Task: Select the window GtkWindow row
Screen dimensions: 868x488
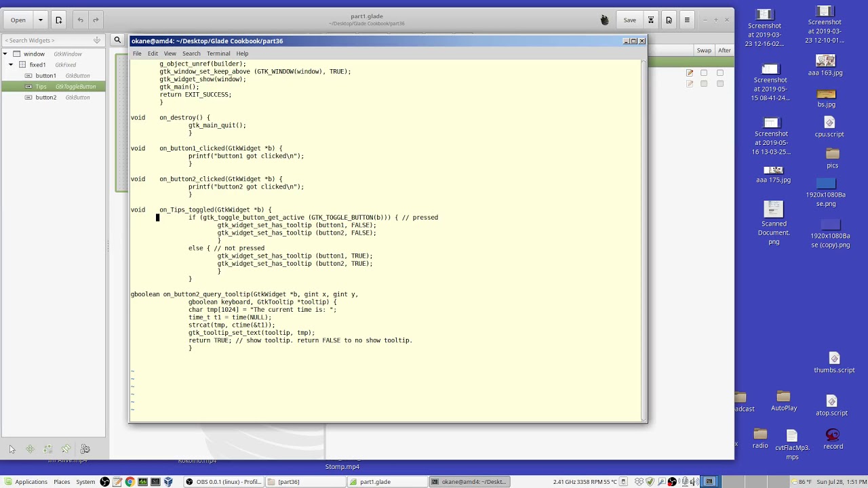Action: pos(54,54)
